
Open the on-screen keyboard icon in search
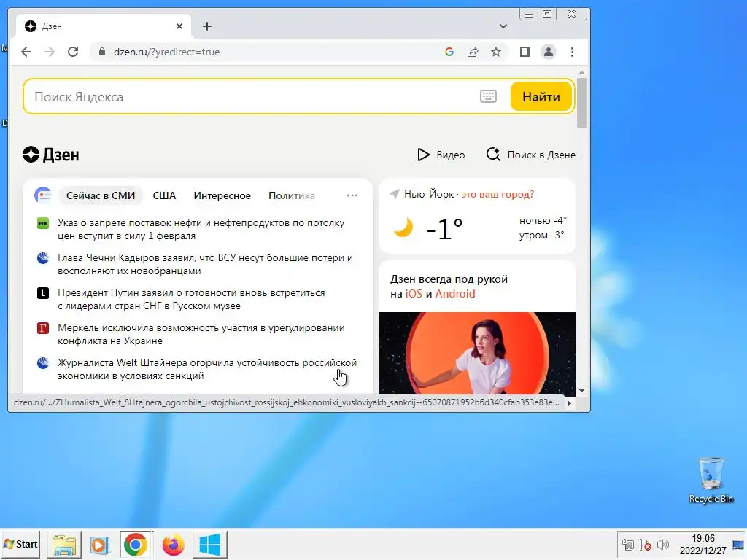coord(488,97)
